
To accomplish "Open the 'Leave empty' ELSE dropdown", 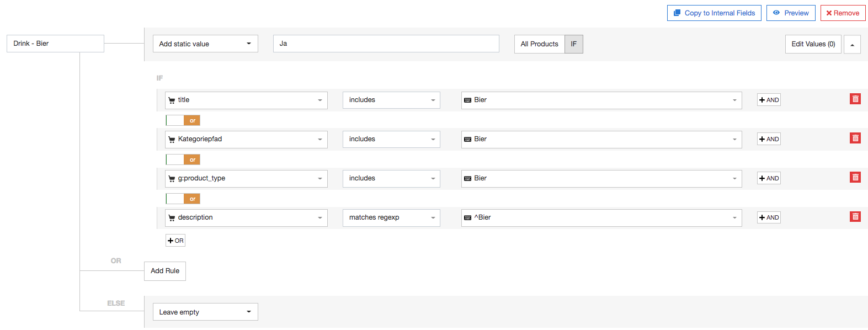I will point(205,312).
